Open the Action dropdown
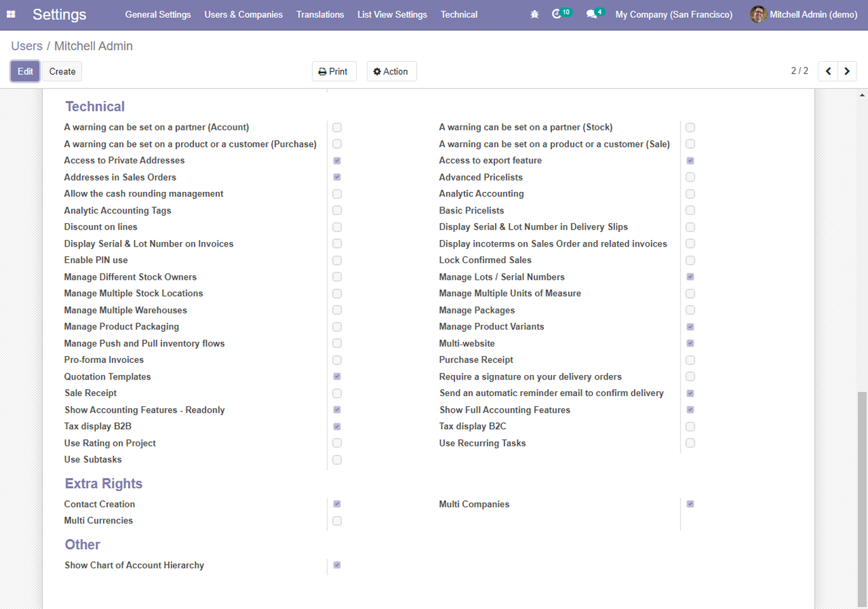Screen dimensions: 868x609 [391, 71]
